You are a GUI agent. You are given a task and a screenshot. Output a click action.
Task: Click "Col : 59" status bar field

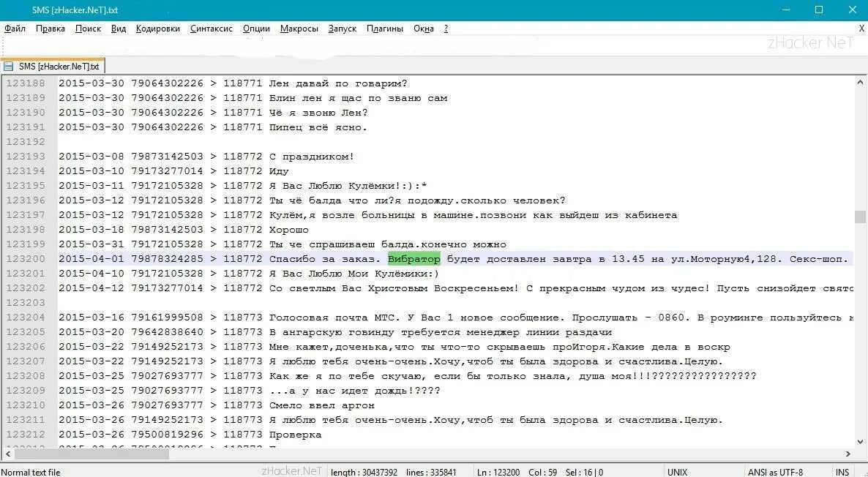point(542,472)
